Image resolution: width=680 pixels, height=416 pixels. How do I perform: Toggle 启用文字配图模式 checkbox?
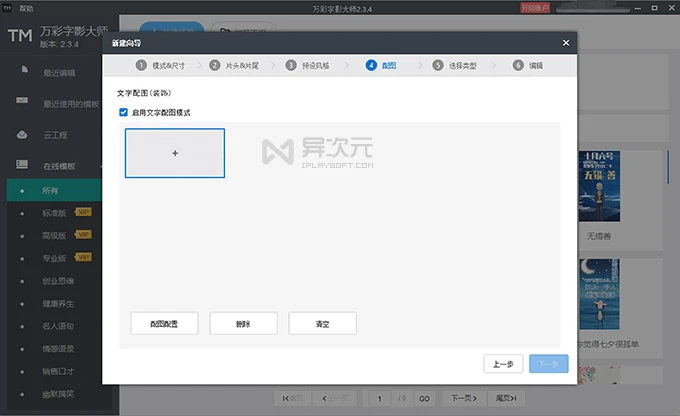point(124,112)
